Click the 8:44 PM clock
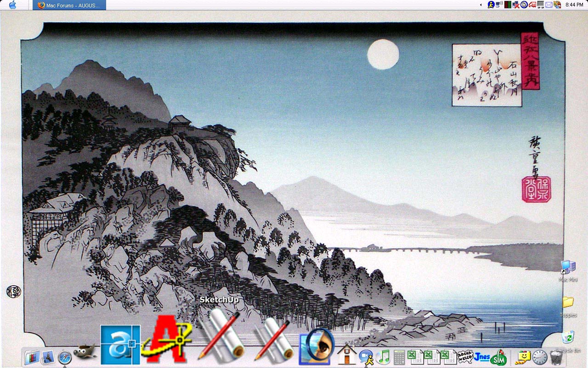This screenshot has height=368, width=588. (x=574, y=5)
